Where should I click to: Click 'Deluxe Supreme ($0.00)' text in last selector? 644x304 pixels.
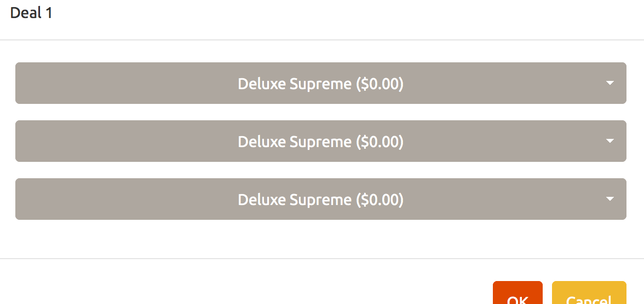pos(320,200)
